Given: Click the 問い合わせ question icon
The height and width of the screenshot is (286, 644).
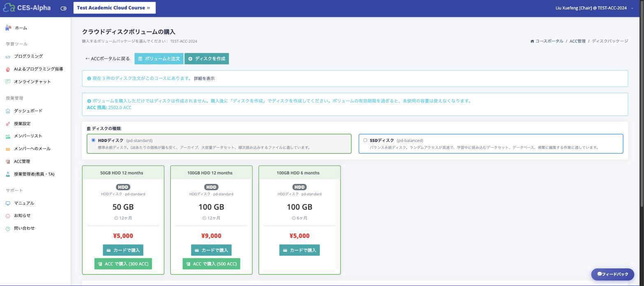Looking at the screenshot, I should click(x=8, y=229).
